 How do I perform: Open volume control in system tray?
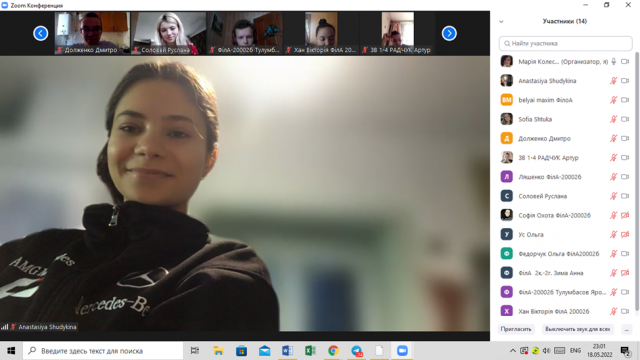(x=547, y=351)
